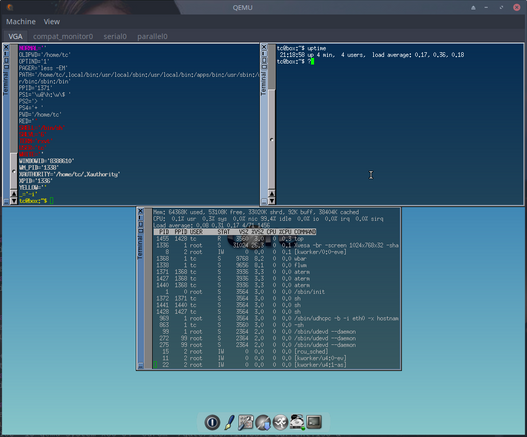
Task: Click the vertical Terminal title of left window
Action: [6, 83]
